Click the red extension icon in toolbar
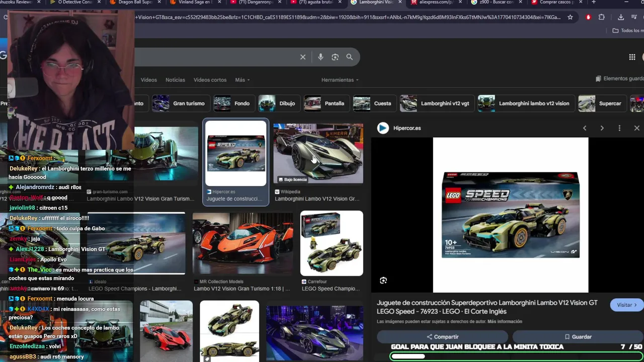Viewport: 644px width, 362px height. click(588, 17)
